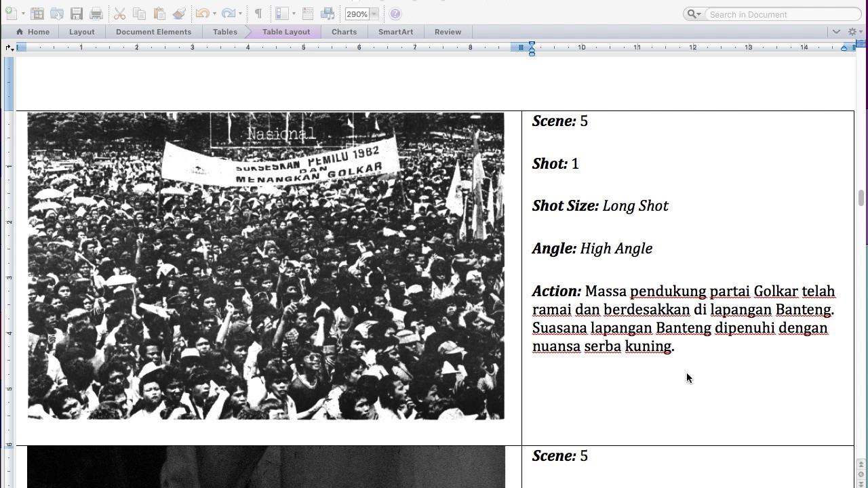The width and height of the screenshot is (868, 488).
Task: Click the Print icon
Action: (96, 14)
